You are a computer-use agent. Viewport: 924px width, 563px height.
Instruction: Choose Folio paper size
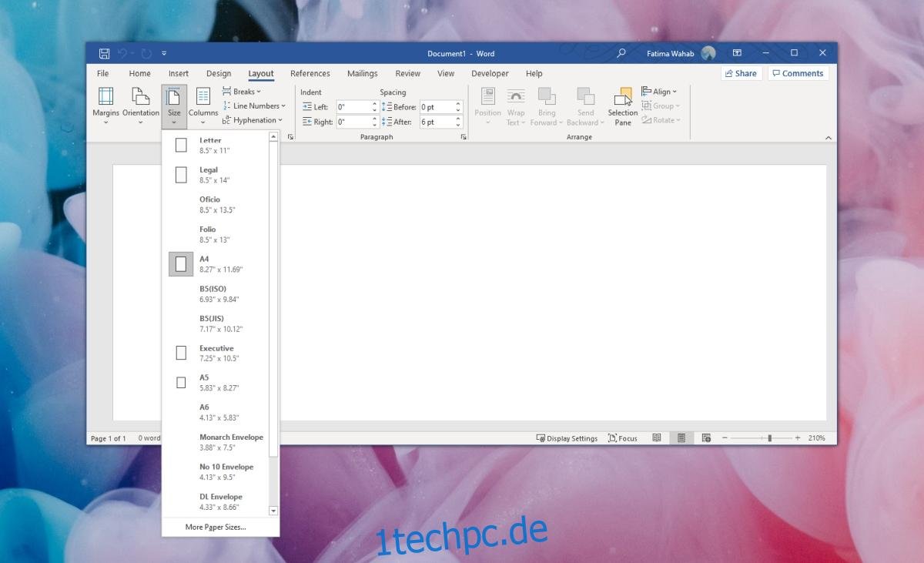215,234
